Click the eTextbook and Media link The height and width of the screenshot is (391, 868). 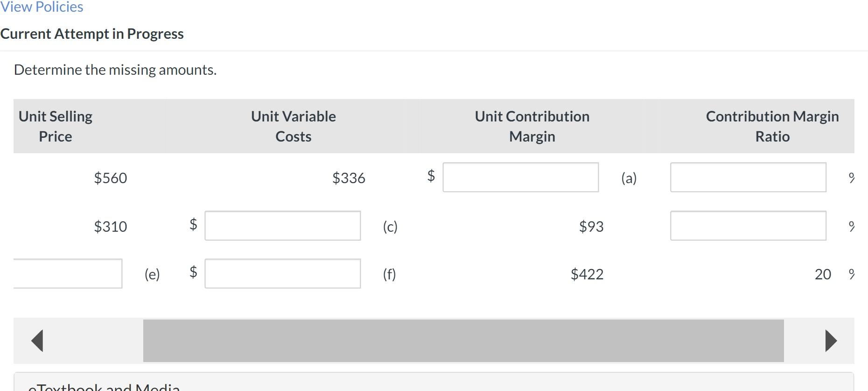[103, 387]
